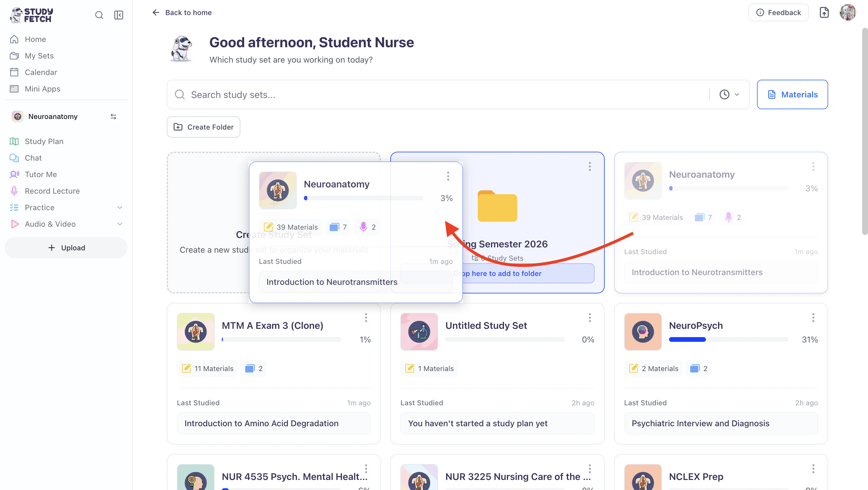
Task: Open the sidebar search icon
Action: pyautogui.click(x=99, y=15)
